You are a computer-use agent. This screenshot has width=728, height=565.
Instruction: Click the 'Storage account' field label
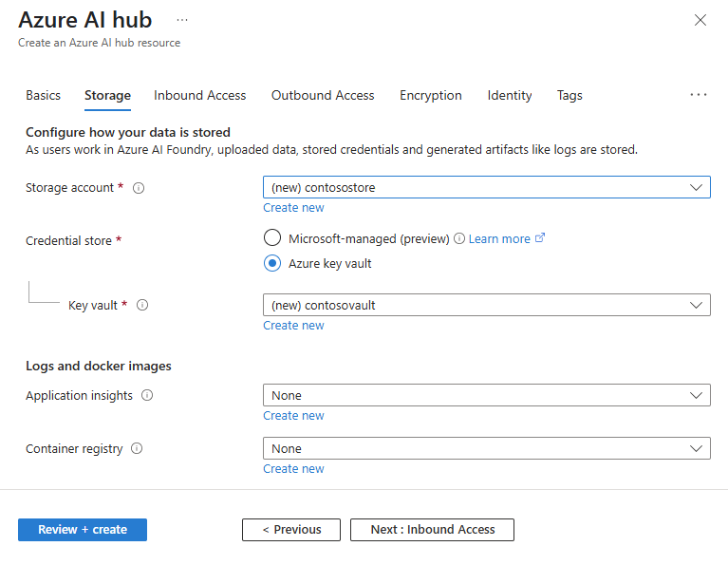coord(69,188)
